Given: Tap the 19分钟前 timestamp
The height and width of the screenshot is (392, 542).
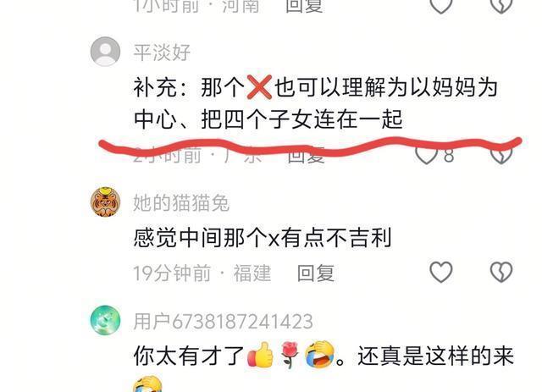Looking at the screenshot, I should [172, 273].
